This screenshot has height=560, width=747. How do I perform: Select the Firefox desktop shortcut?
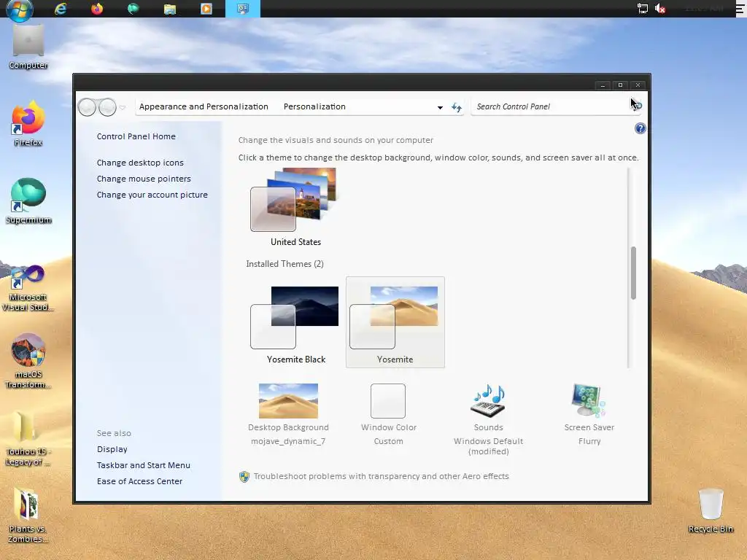(28, 124)
